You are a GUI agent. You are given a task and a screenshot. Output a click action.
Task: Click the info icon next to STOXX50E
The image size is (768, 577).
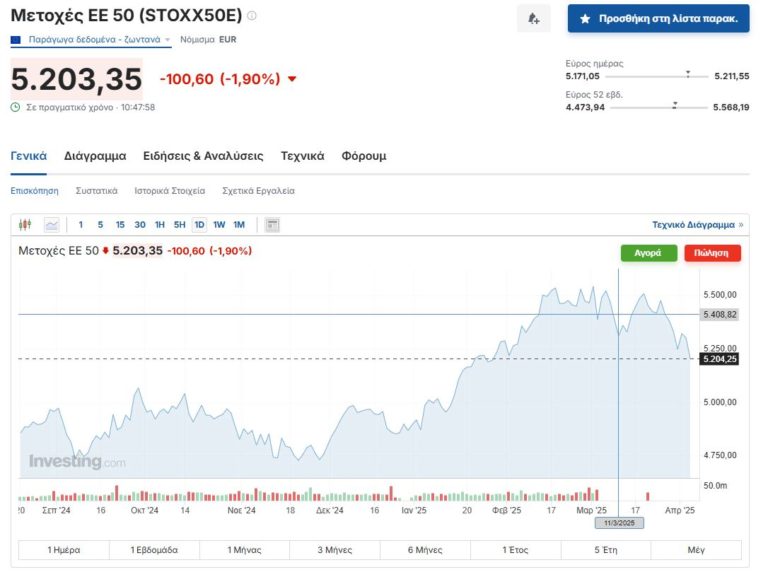(252, 16)
